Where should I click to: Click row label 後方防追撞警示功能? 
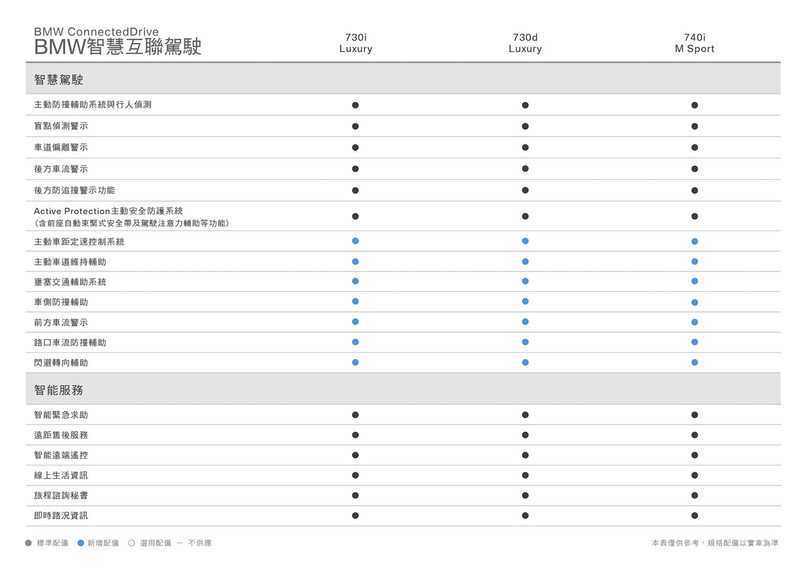point(74,190)
